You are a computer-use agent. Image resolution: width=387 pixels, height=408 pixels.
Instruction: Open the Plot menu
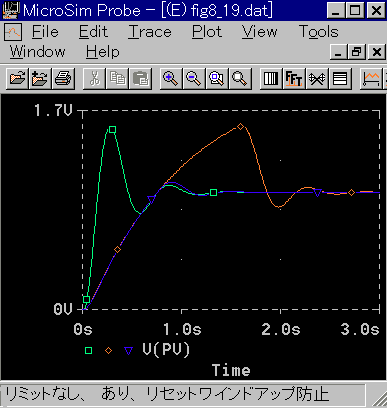[207, 32]
